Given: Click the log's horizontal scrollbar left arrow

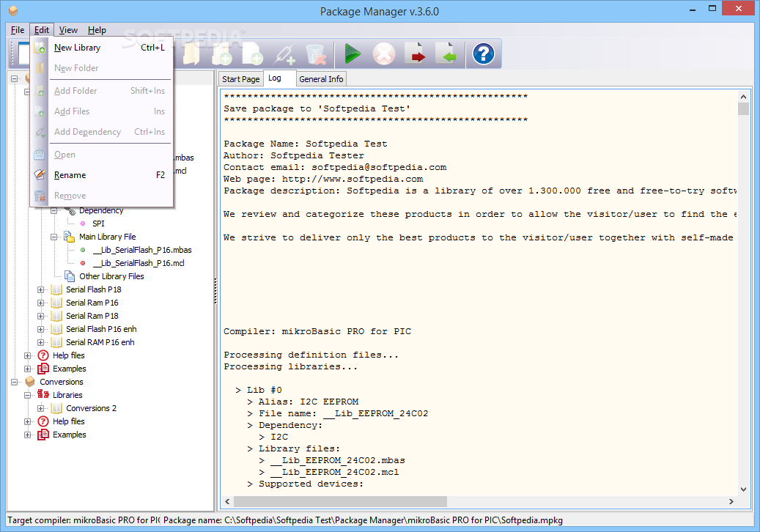Looking at the screenshot, I should [228, 501].
